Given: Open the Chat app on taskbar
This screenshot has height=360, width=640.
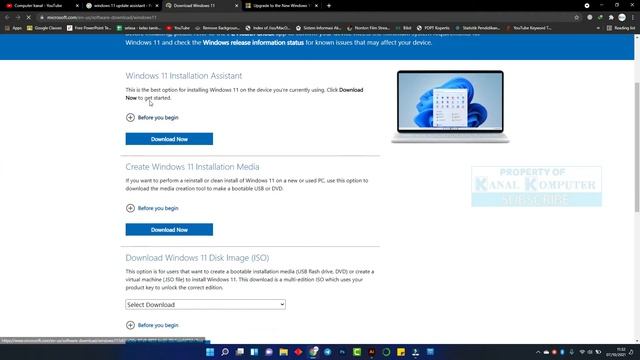Looking at the screenshot, I should point(269,352).
